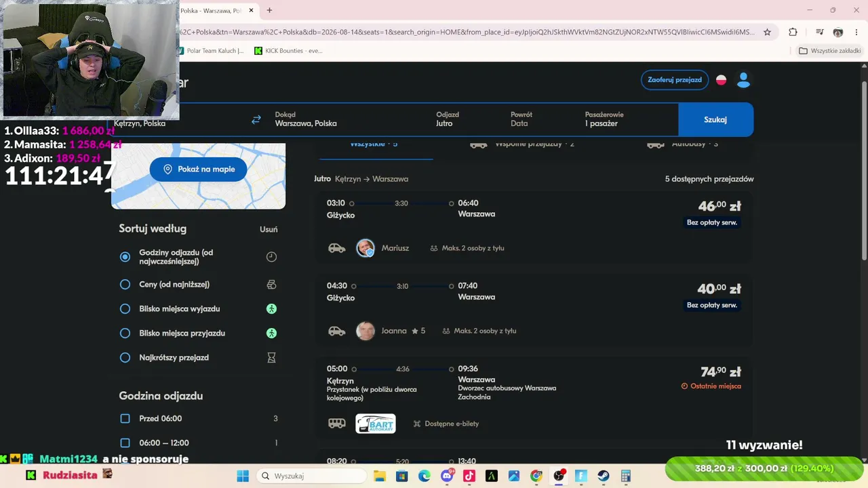
Task: Open Google Chrome from the taskbar
Action: (536, 476)
